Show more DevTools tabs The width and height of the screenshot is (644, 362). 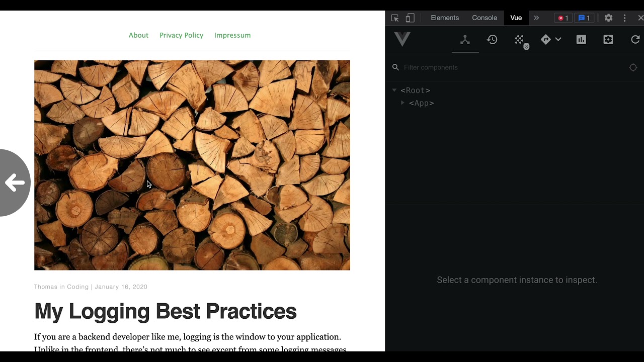click(x=536, y=18)
